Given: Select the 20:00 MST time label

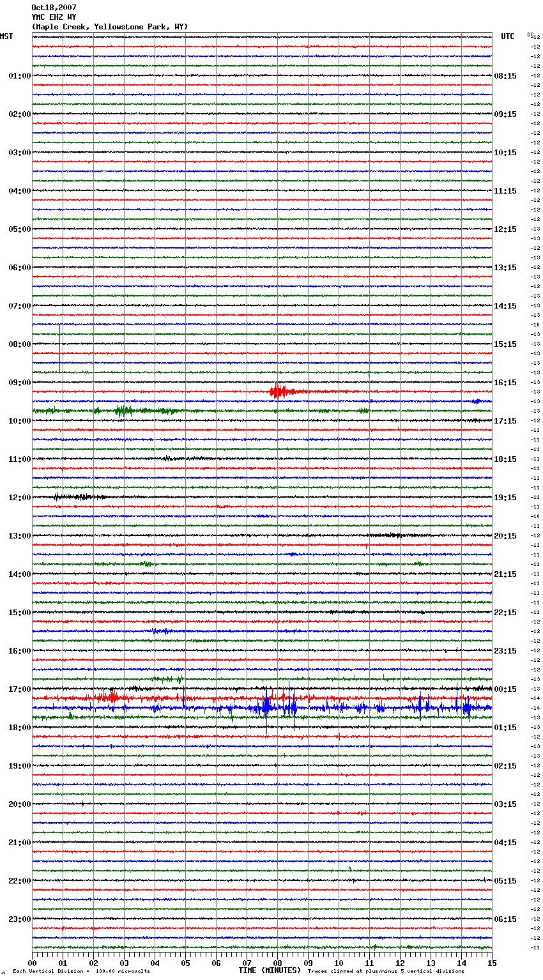Looking at the screenshot, I should [20, 804].
